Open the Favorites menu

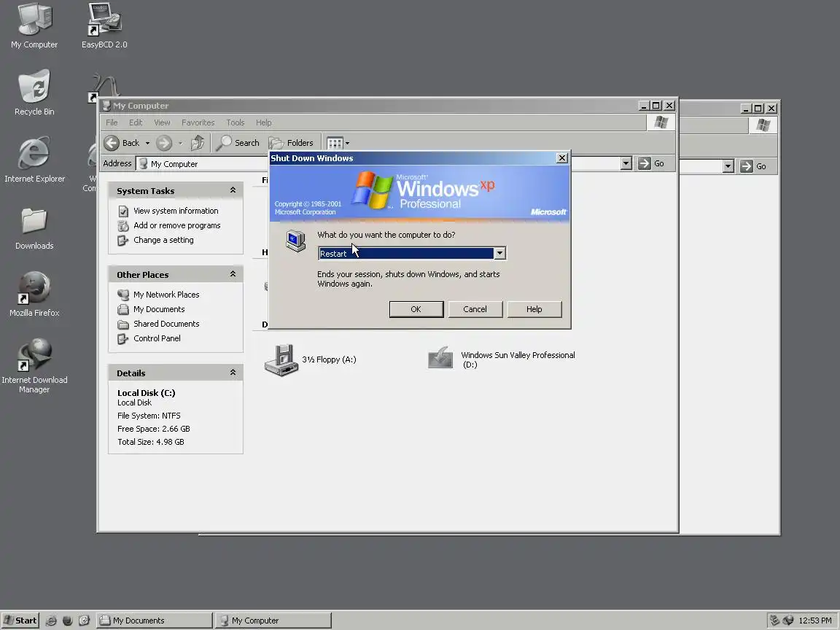(x=198, y=122)
